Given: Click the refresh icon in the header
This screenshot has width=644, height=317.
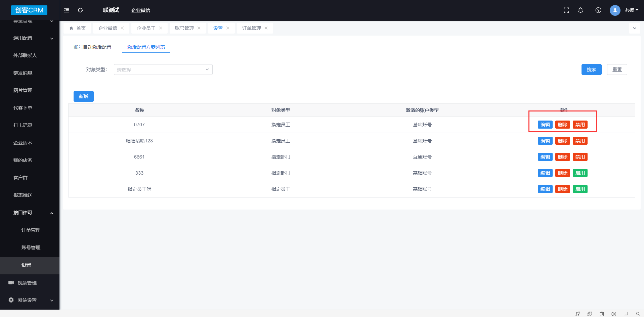Looking at the screenshot, I should click(81, 10).
